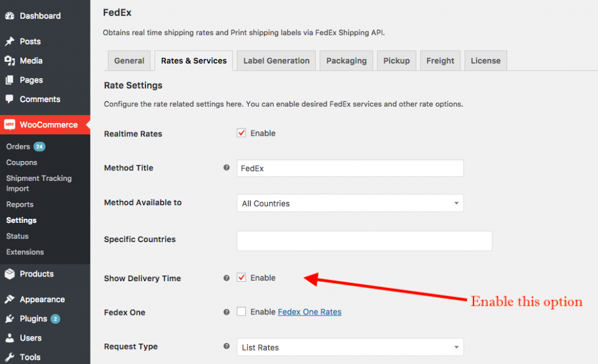This screenshot has width=598, height=364.
Task: Click the Appearance paintbrush icon
Action: coord(9,299)
